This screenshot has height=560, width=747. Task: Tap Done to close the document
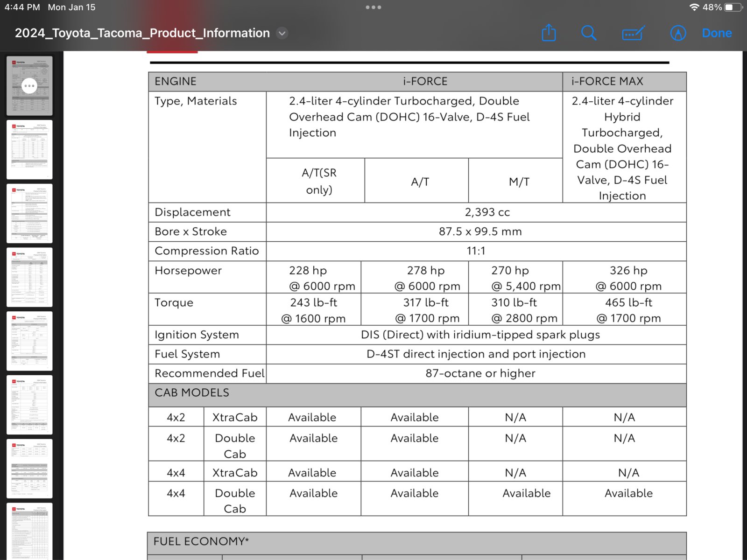pyautogui.click(x=717, y=33)
